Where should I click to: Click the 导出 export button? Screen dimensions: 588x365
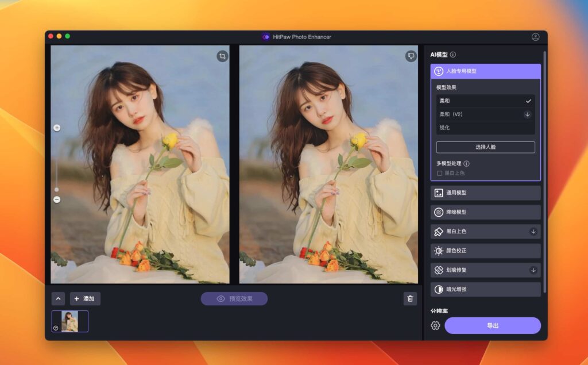tap(492, 325)
